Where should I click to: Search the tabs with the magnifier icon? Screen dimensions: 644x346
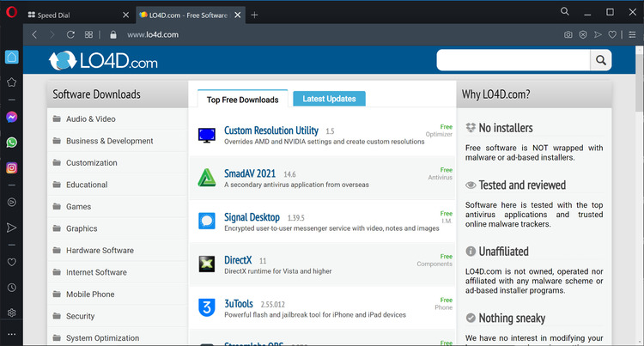pyautogui.click(x=565, y=11)
